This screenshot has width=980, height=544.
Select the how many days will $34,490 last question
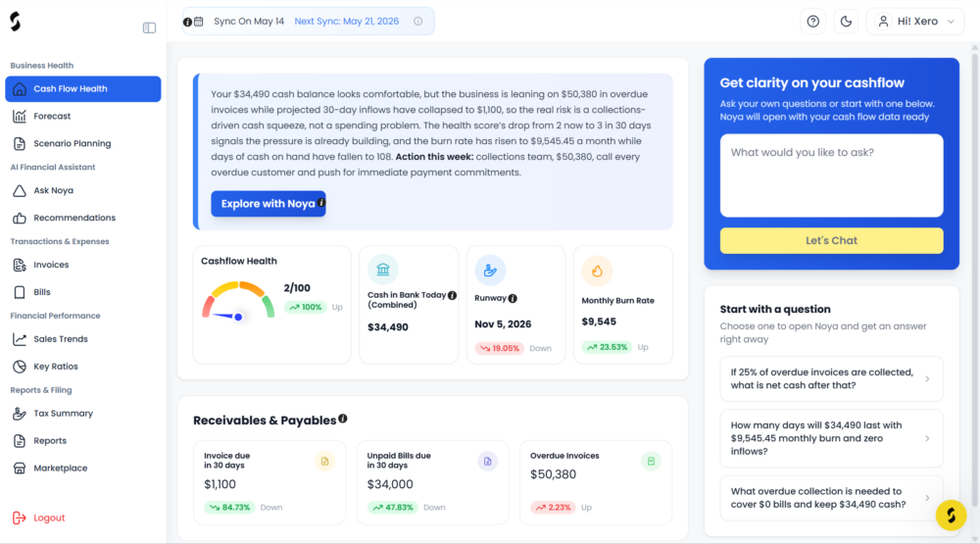(831, 438)
